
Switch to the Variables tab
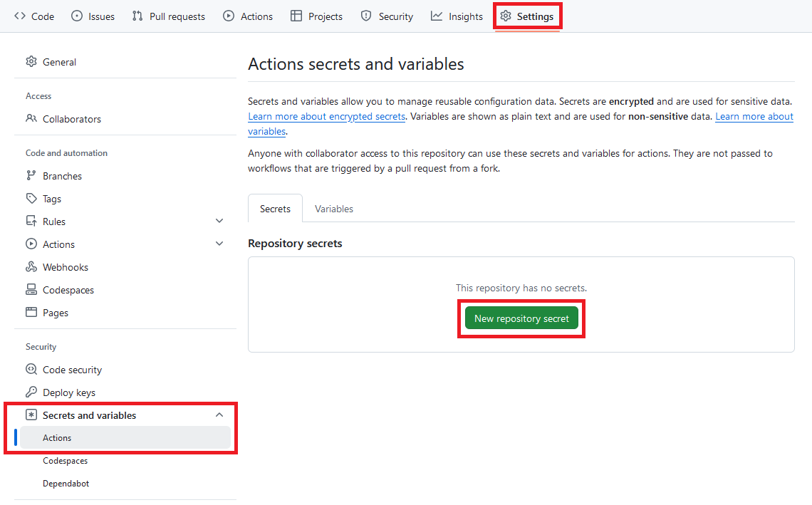(334, 209)
